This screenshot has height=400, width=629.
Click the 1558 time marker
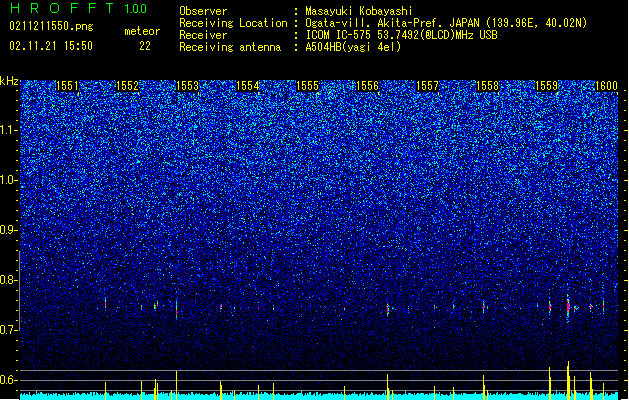[x=487, y=86]
